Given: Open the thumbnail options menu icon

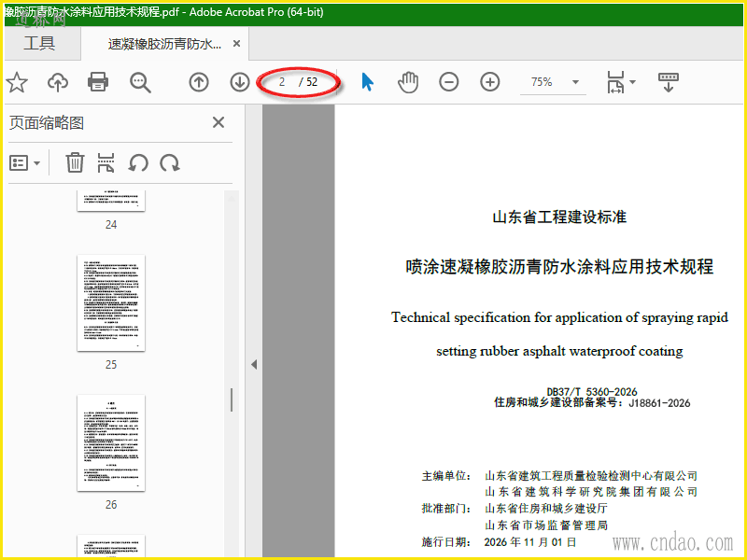Looking at the screenshot, I should pos(24,163).
